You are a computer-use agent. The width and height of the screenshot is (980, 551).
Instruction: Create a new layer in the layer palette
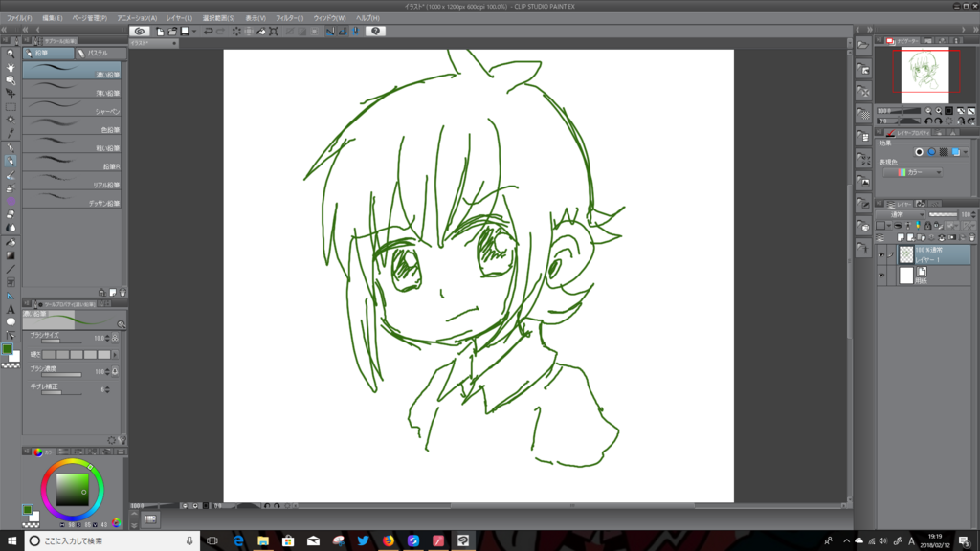tap(901, 237)
